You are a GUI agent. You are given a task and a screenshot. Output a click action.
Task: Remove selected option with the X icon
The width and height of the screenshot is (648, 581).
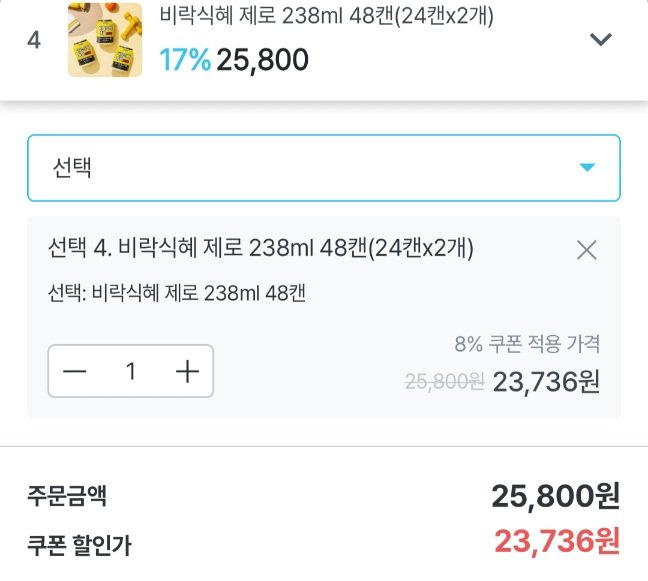587,250
